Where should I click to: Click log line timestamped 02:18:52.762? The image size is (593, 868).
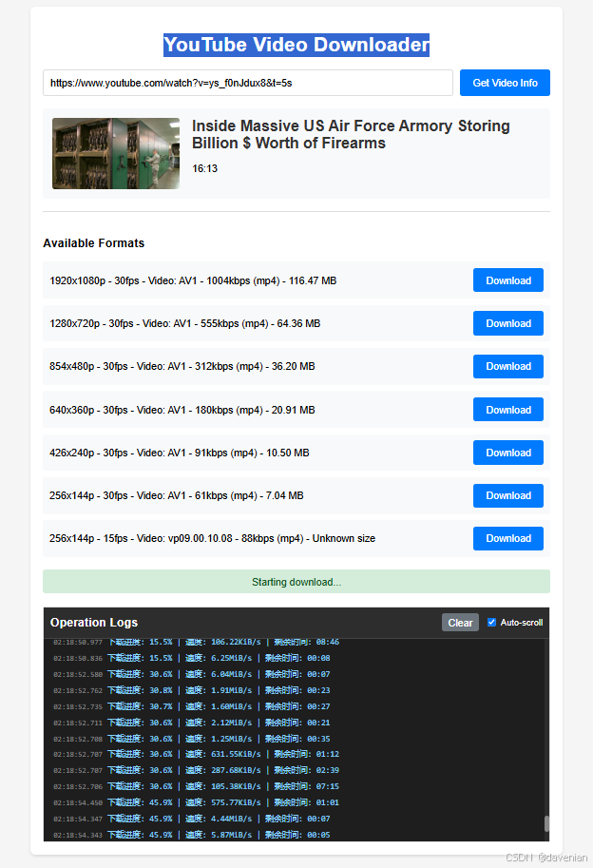191,690
